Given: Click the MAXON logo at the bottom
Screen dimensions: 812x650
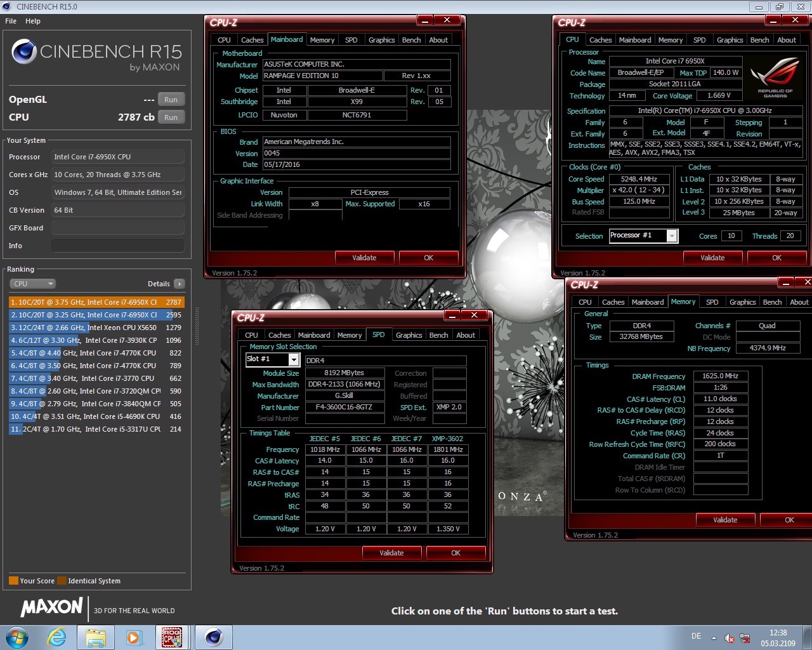Looking at the screenshot, I should point(52,607).
